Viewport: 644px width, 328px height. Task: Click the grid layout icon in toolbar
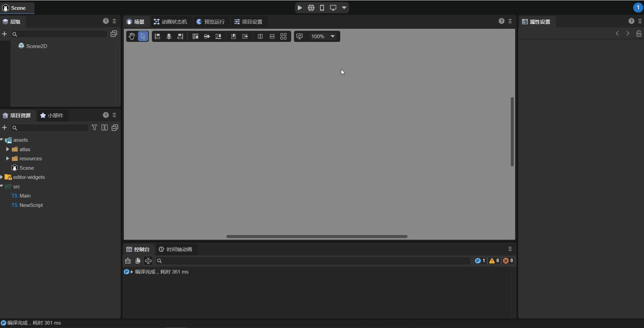click(283, 36)
